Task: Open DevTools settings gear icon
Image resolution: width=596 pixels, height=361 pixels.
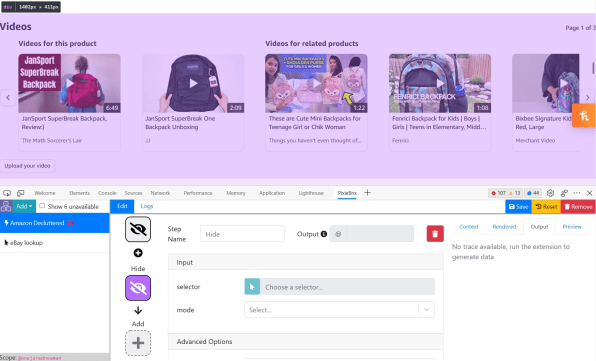Action: pyautogui.click(x=550, y=193)
